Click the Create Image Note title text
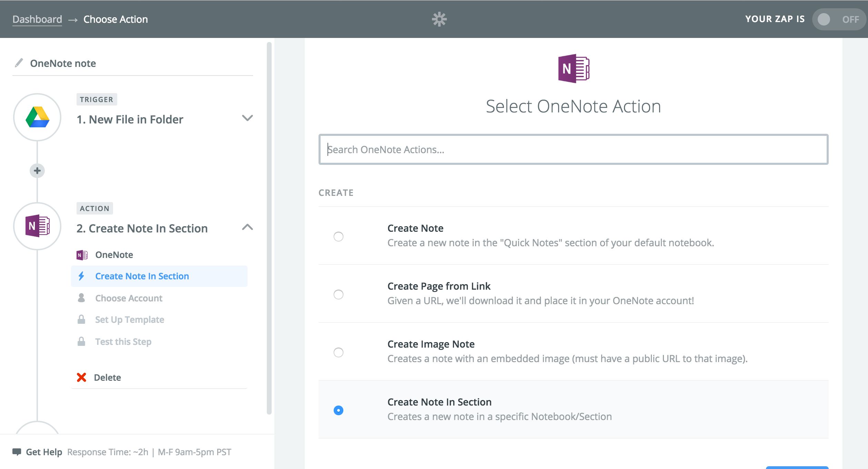This screenshot has width=868, height=469. (x=431, y=344)
